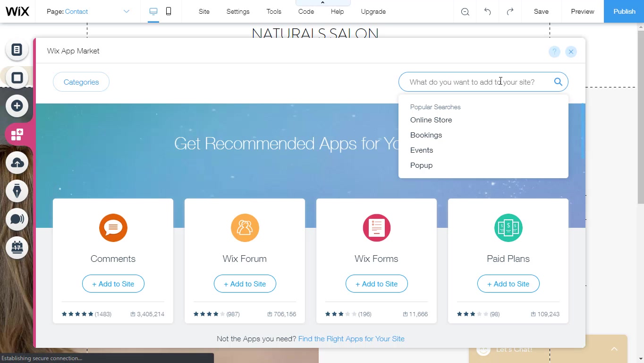Click the Wix Chat icon in sidebar
Viewport: 644px width, 363px height.
(17, 219)
